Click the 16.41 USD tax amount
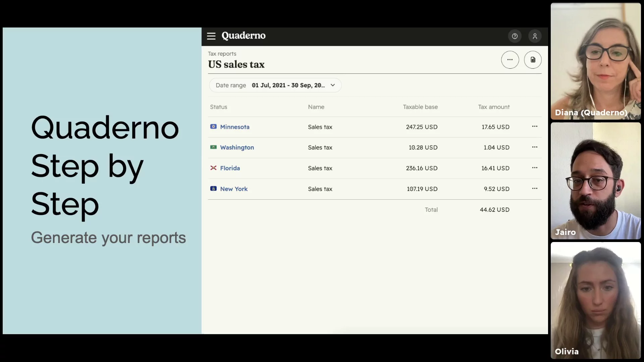 pos(495,168)
